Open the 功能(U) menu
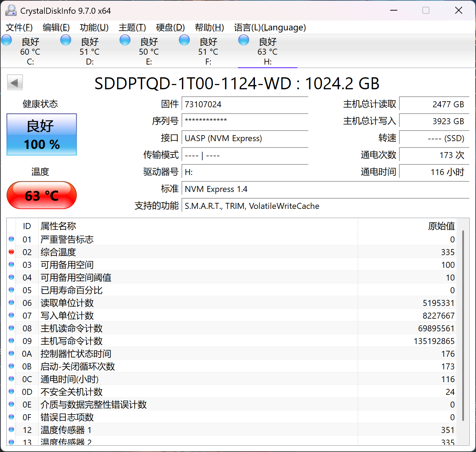476x452 pixels. click(94, 28)
